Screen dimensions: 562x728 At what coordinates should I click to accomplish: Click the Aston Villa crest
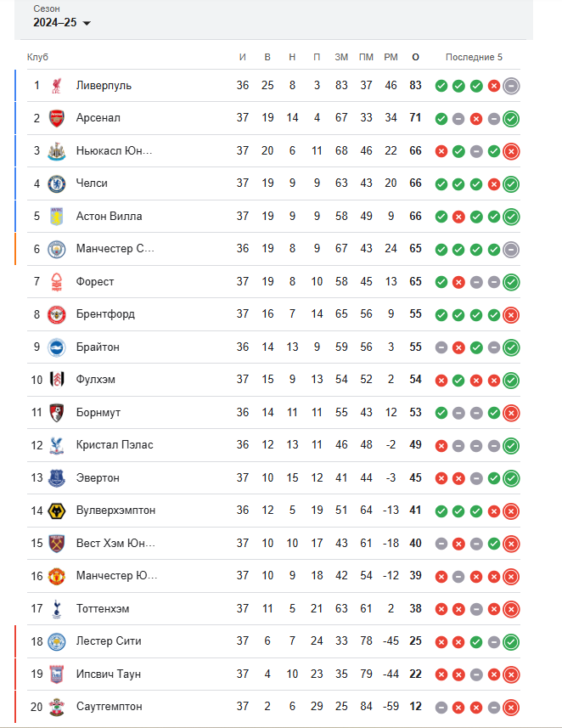56,217
